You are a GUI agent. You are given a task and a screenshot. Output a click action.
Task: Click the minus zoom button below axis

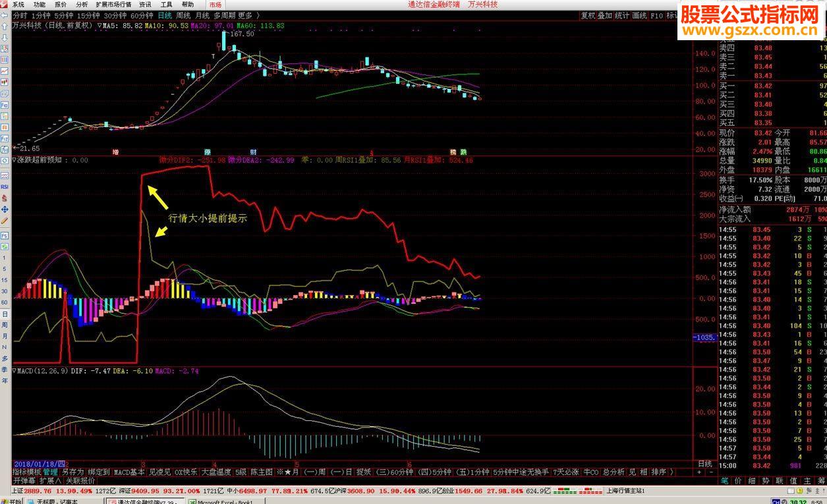[711, 472]
